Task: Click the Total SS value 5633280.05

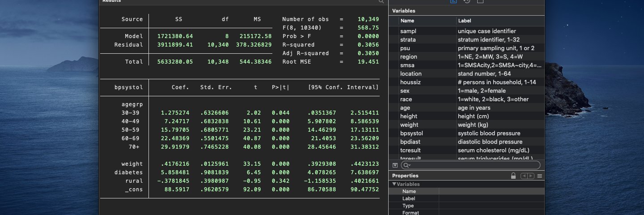Action: click(175, 62)
